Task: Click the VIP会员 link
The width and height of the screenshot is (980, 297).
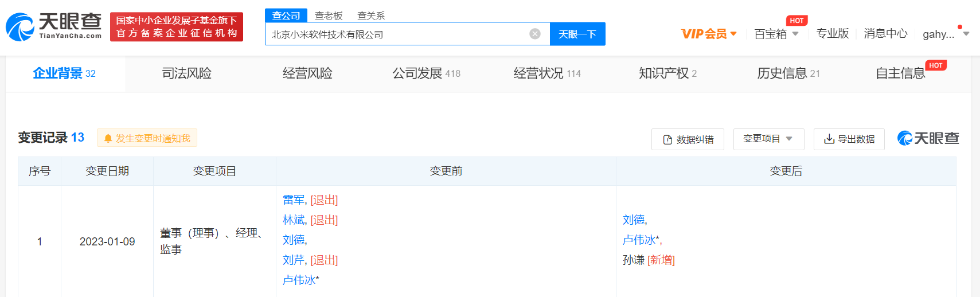Action: 704,34
